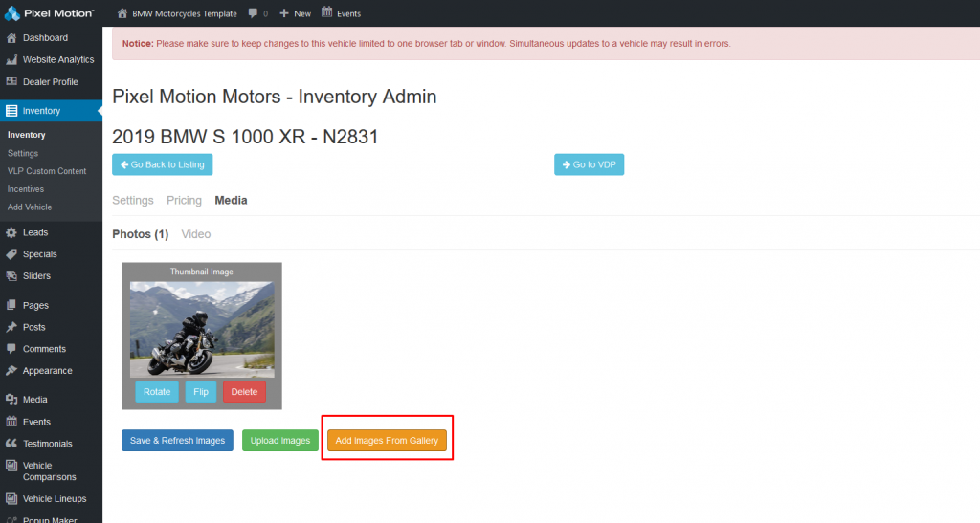
Task: Click the green Upload Images button
Action: (x=280, y=441)
